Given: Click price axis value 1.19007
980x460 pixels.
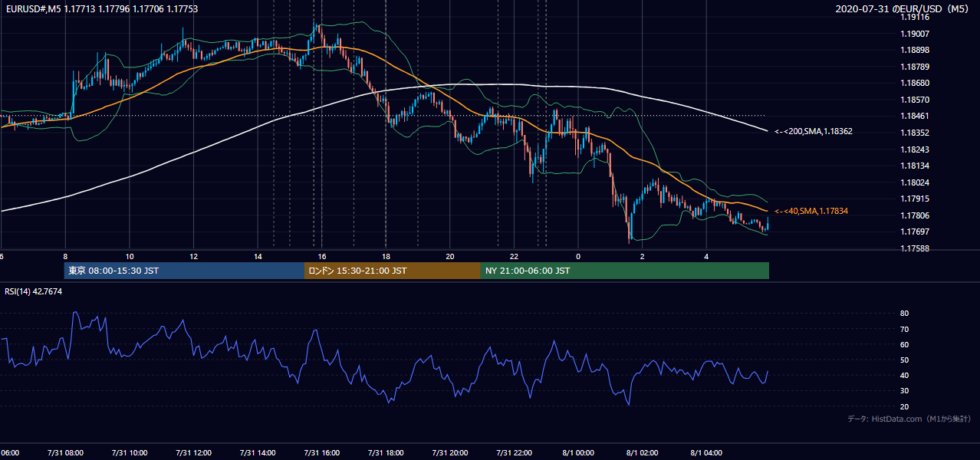Looking at the screenshot, I should tap(914, 34).
